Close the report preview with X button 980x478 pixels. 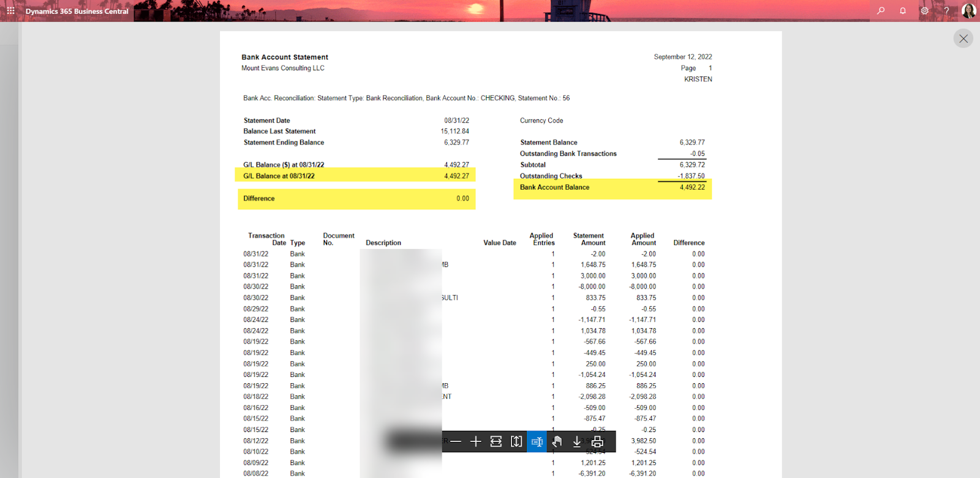point(963,39)
